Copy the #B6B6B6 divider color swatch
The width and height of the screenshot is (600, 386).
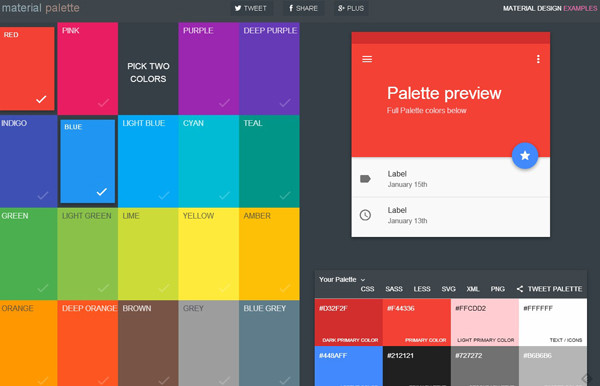point(553,366)
